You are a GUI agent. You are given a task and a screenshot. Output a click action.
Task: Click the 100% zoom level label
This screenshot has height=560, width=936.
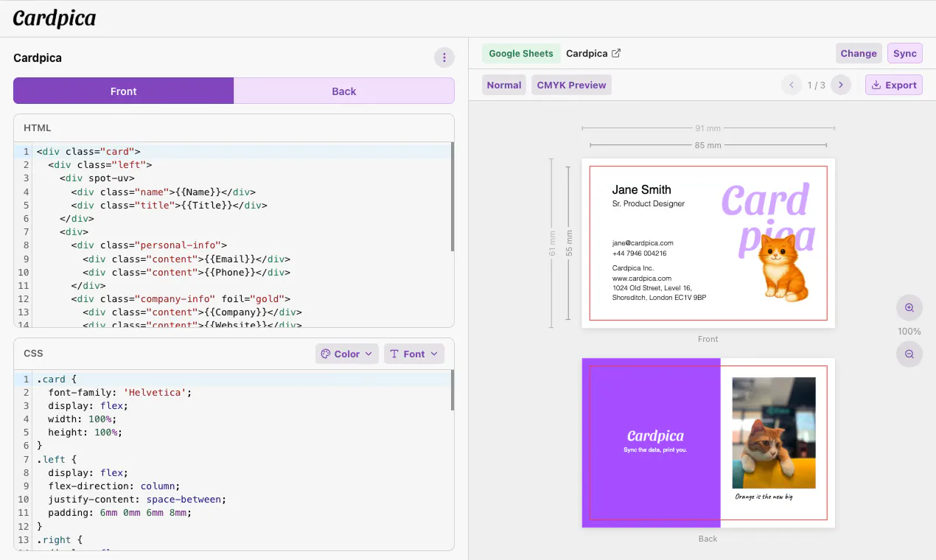[909, 332]
